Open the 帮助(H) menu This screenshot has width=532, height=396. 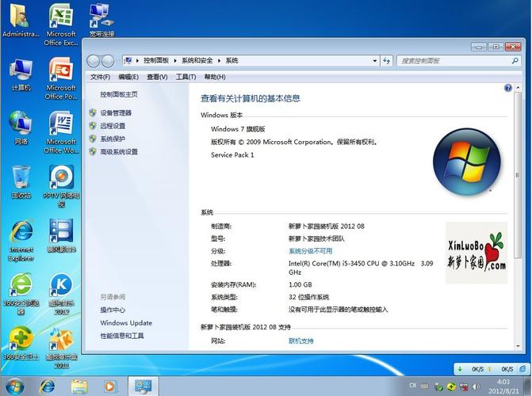pyautogui.click(x=215, y=77)
